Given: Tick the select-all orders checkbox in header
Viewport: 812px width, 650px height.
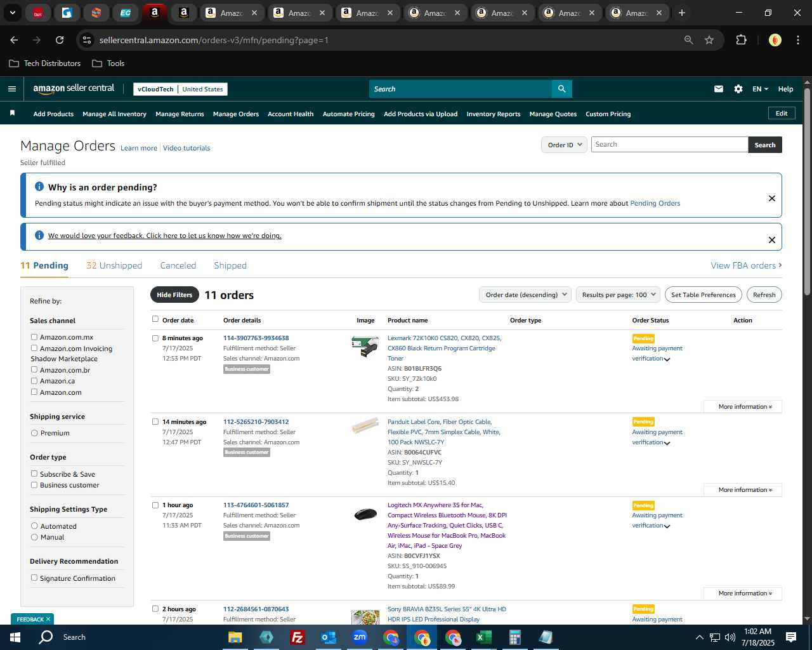Looking at the screenshot, I should [x=155, y=319].
